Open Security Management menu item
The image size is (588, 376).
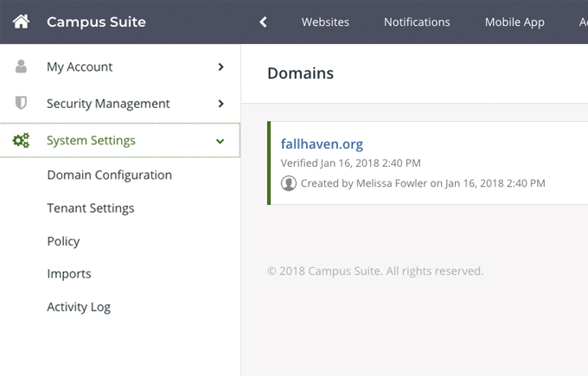(120, 104)
